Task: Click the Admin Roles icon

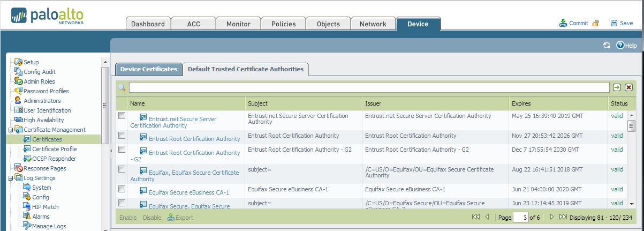Action: click(x=19, y=81)
